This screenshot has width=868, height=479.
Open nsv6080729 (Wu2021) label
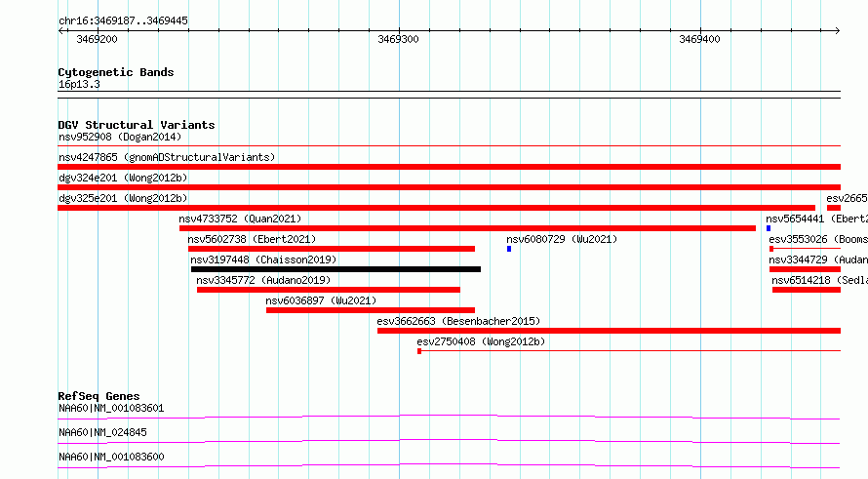(x=562, y=239)
